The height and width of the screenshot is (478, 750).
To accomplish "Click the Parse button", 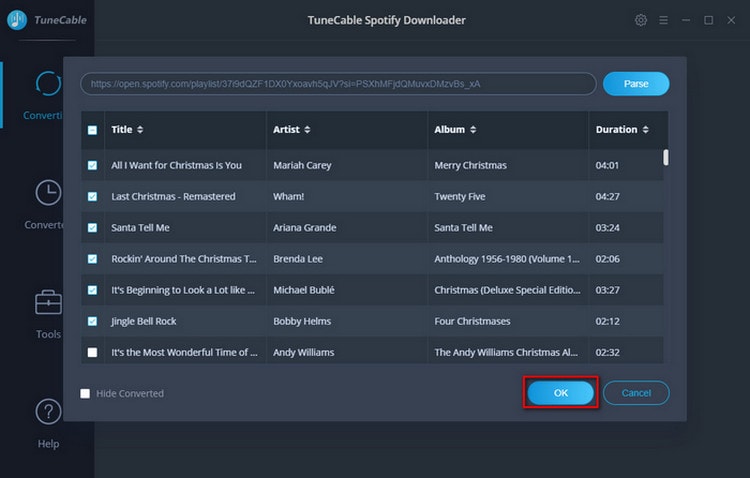I will click(x=636, y=84).
